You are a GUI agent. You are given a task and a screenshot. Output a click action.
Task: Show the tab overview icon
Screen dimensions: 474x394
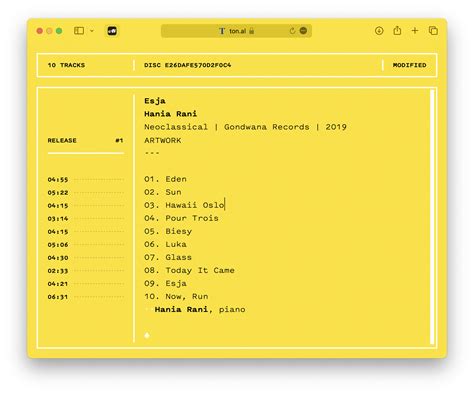tap(433, 31)
